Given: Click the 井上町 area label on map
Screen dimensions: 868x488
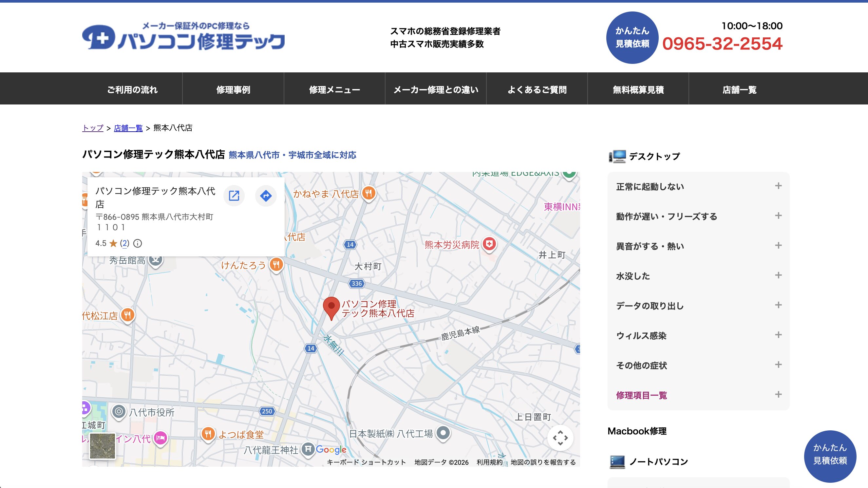Looking at the screenshot, I should (552, 255).
